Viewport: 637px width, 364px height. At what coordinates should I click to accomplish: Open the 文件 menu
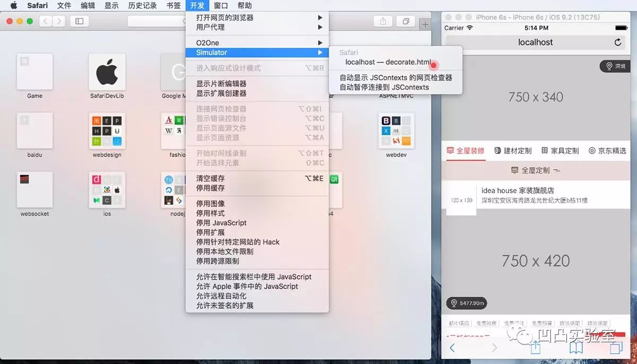pos(64,6)
